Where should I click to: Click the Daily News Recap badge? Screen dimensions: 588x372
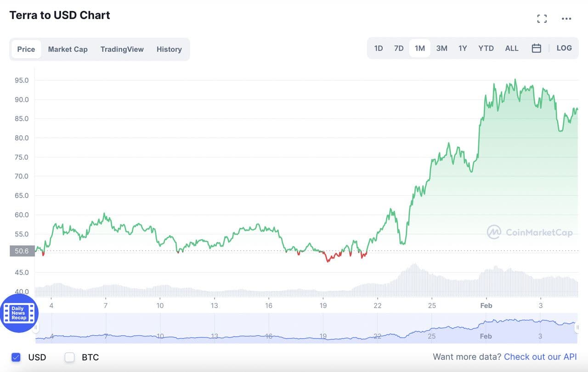click(x=19, y=313)
